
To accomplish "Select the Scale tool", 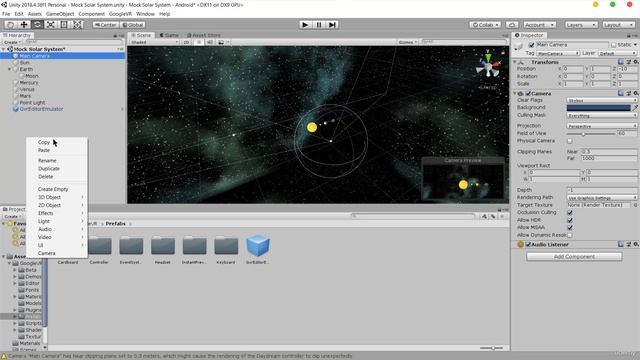I will click(x=51, y=24).
